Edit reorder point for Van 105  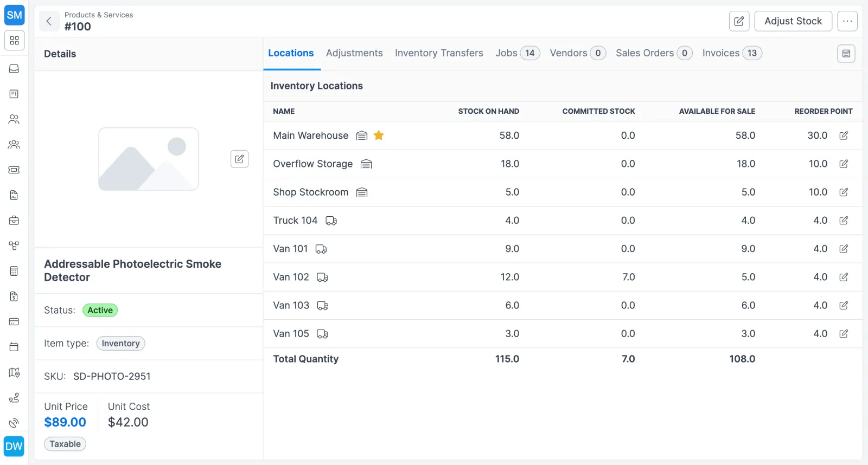click(x=844, y=334)
